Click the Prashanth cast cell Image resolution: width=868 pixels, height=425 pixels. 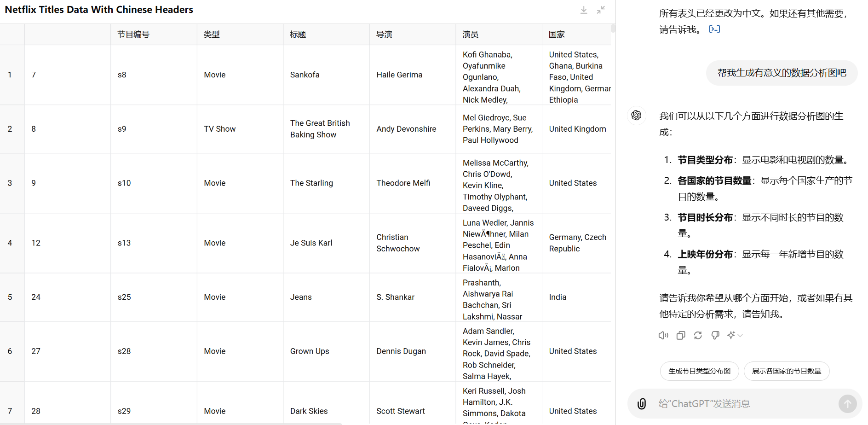click(499, 297)
